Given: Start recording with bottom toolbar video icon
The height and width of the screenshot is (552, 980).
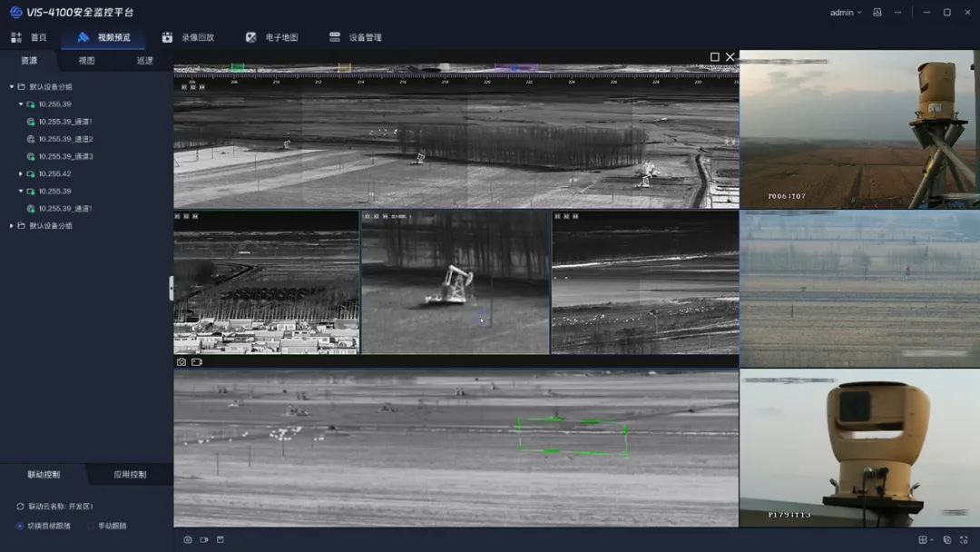Looking at the screenshot, I should 204,540.
